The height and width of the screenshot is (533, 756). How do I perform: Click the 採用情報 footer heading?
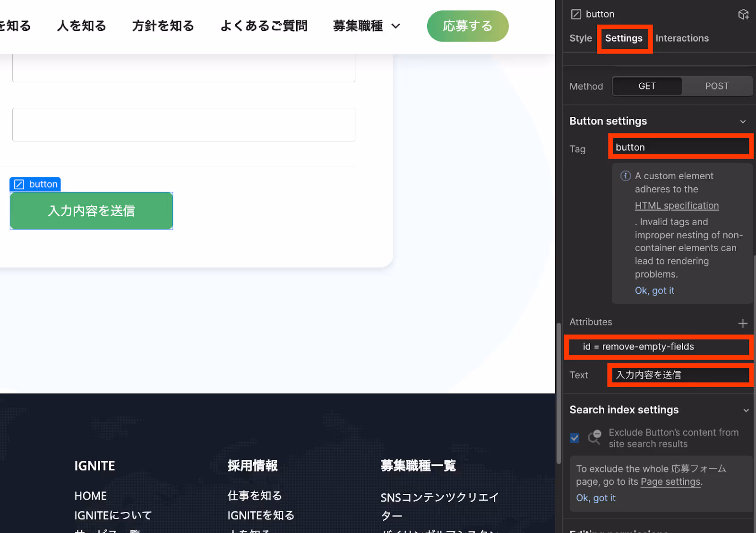(252, 466)
